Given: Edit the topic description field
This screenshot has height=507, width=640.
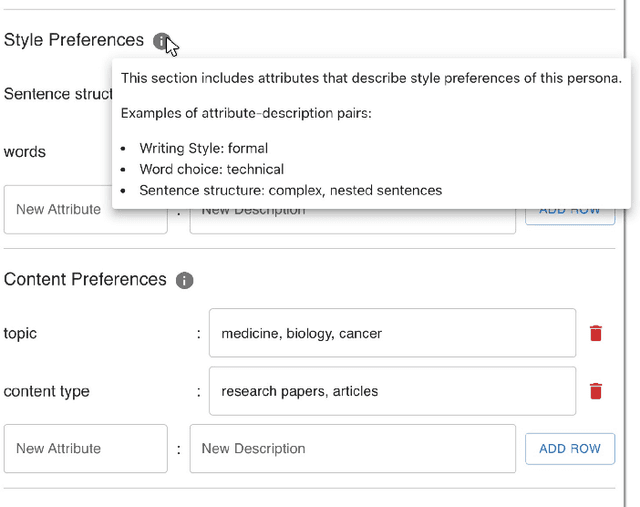Looking at the screenshot, I should click(392, 333).
